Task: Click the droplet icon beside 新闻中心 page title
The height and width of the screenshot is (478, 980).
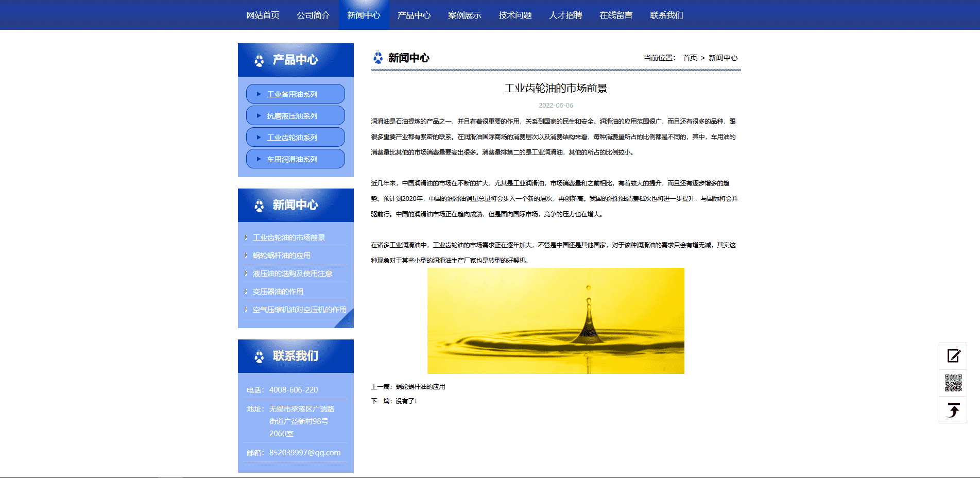Action: point(378,58)
